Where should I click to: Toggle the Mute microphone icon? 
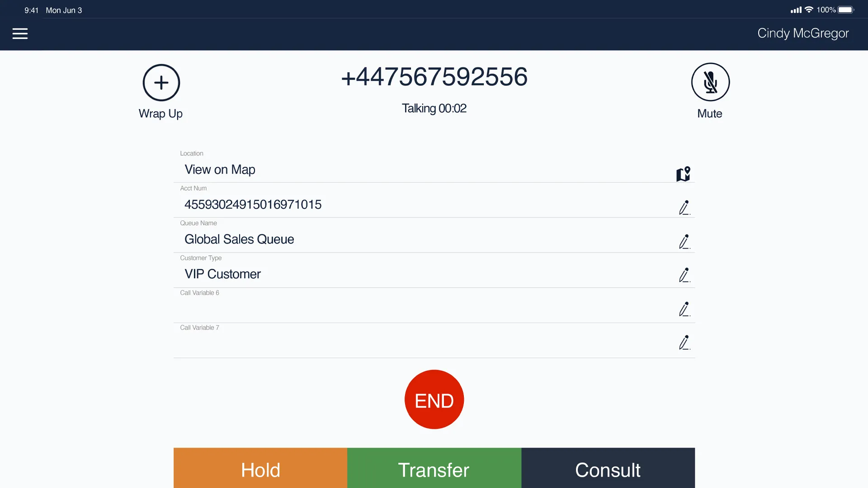[x=710, y=82]
